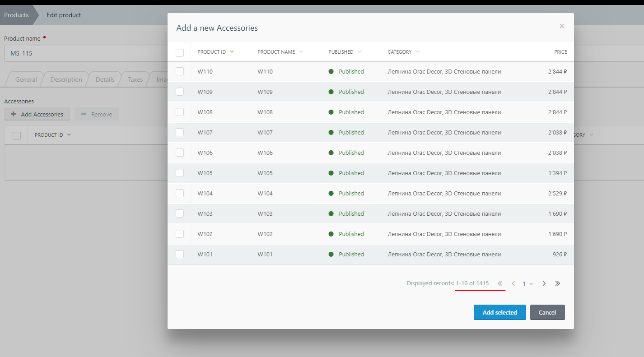
Task: Select the checkbox for product W110
Action: 180,71
